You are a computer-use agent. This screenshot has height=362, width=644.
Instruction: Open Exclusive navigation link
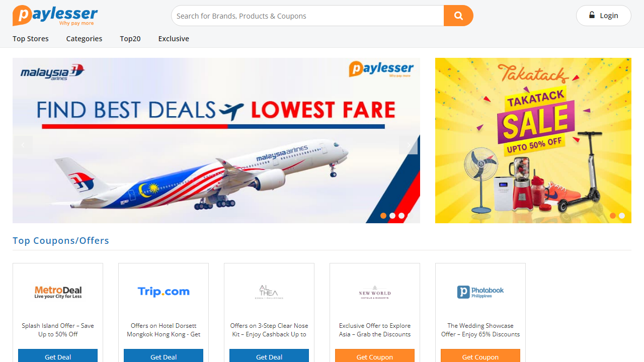[174, 39]
